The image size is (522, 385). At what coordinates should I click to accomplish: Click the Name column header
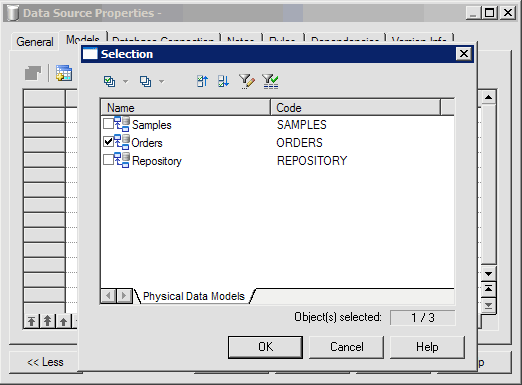click(x=185, y=108)
